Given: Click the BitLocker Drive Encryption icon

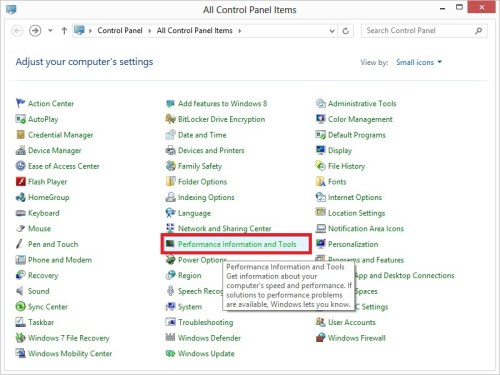Looking at the screenshot, I should (170, 119).
